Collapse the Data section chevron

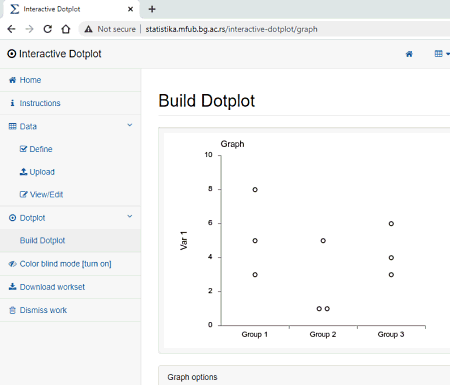coord(130,125)
